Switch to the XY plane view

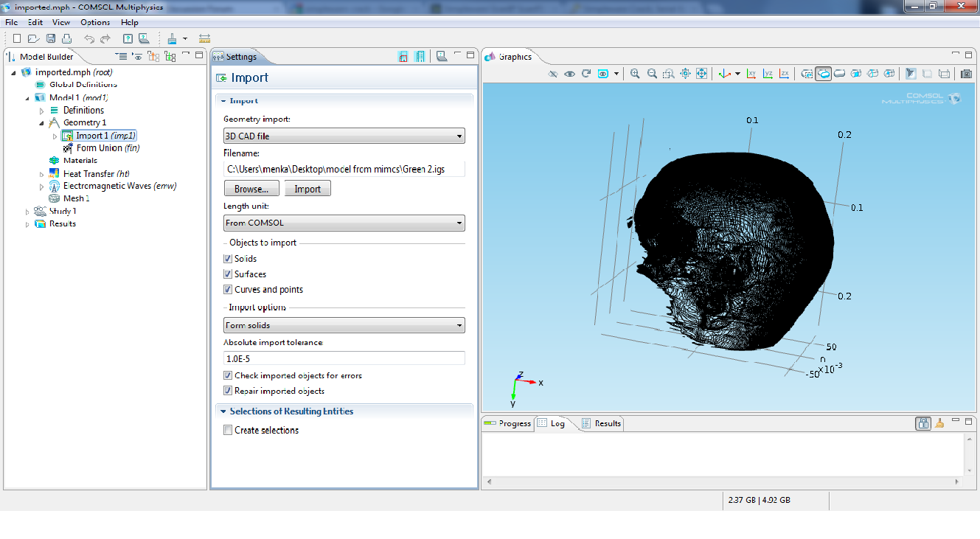(x=751, y=74)
